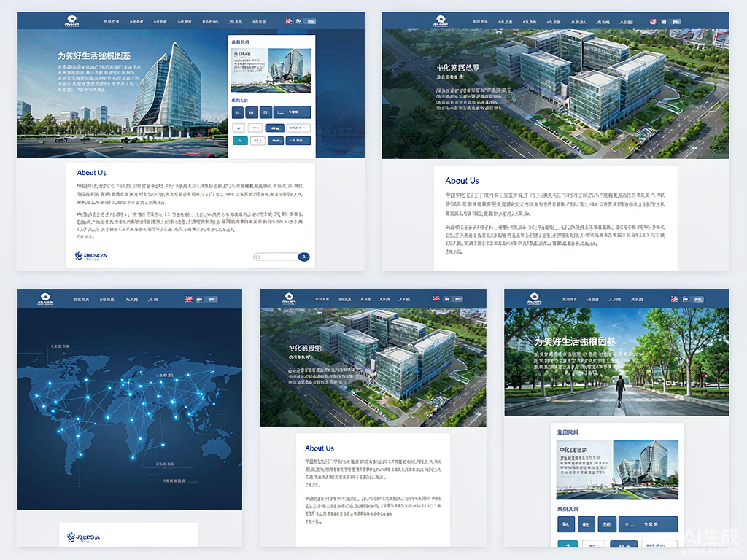The image size is (747, 560).
Task: Select the UK flag in the tree-lined street header
Action: point(674,299)
